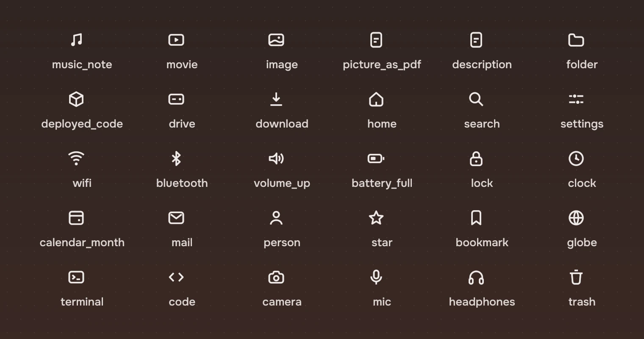Click the "volume_up" text label
The width and height of the screenshot is (644, 339).
click(x=282, y=183)
